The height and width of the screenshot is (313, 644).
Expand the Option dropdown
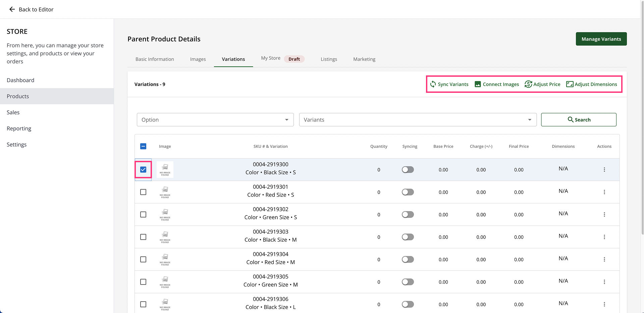[215, 120]
